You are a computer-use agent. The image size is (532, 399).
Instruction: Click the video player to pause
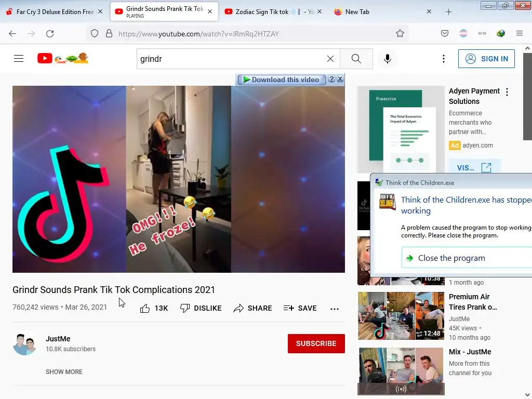(x=179, y=179)
